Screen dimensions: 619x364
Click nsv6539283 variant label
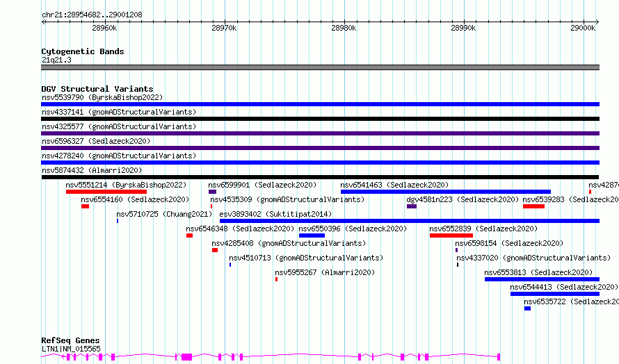pyautogui.click(x=570, y=199)
